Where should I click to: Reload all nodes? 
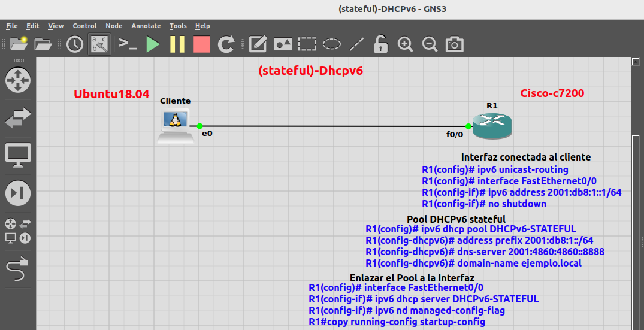226,44
